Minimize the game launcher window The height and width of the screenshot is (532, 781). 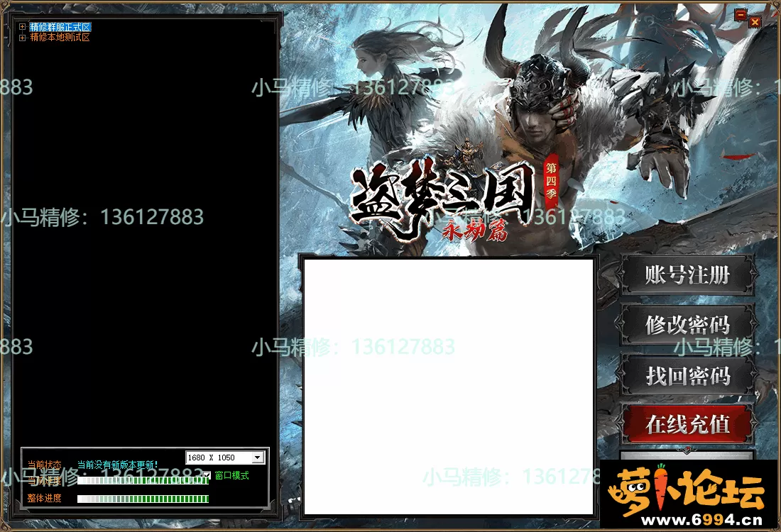click(x=741, y=15)
